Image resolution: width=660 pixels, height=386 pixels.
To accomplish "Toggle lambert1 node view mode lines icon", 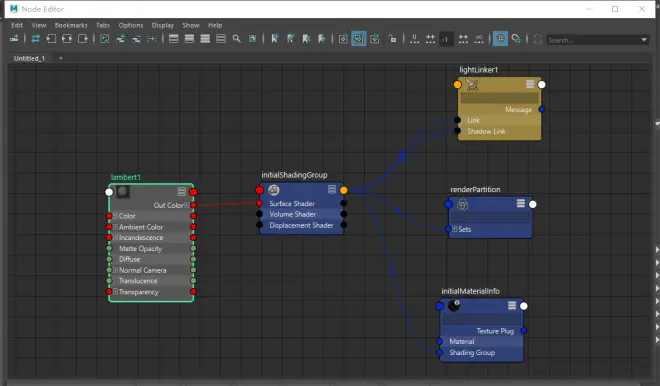I will (x=182, y=192).
